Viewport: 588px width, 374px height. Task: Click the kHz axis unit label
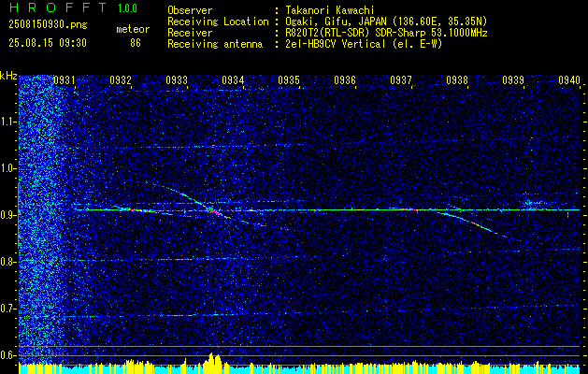coord(8,76)
